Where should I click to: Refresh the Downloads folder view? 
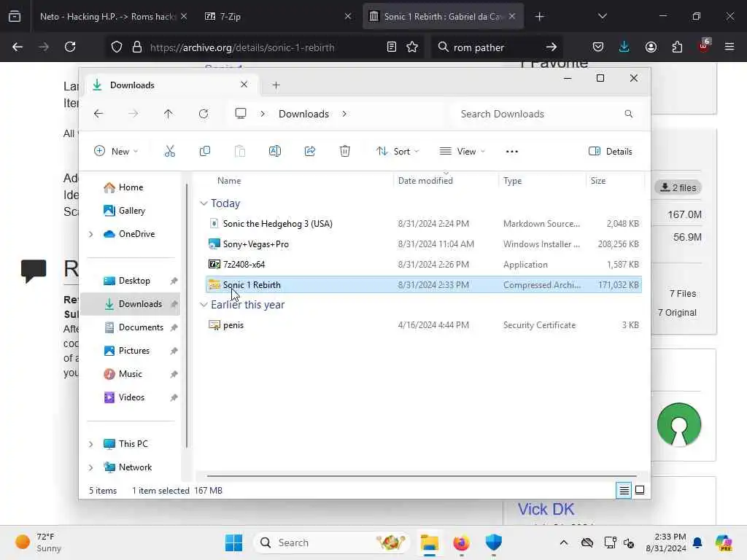click(x=204, y=114)
